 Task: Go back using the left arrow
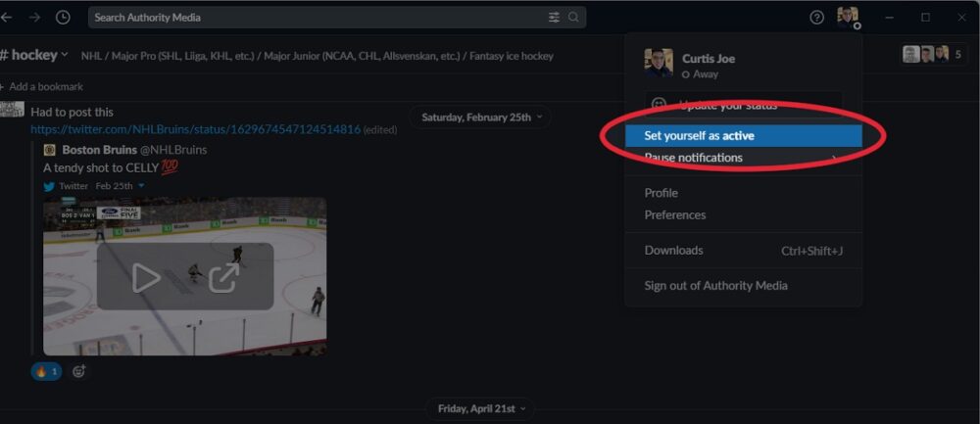coord(7,18)
